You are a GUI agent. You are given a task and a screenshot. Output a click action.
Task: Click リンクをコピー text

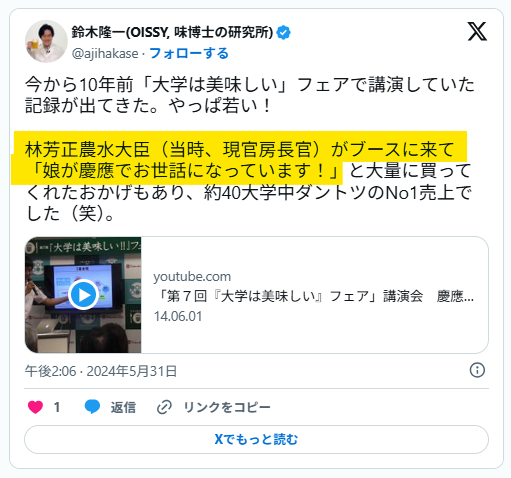coord(227,407)
